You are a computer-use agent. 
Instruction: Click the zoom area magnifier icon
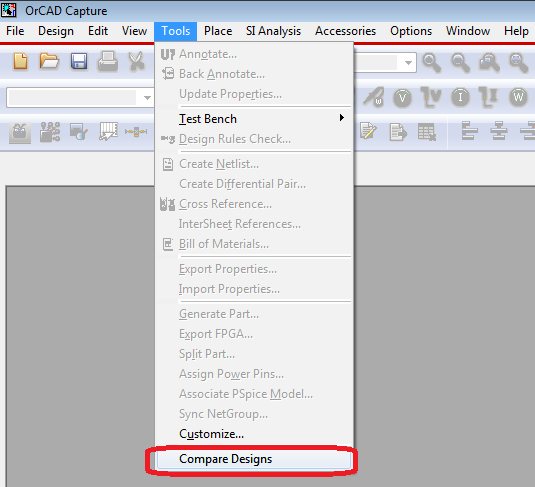click(x=490, y=63)
